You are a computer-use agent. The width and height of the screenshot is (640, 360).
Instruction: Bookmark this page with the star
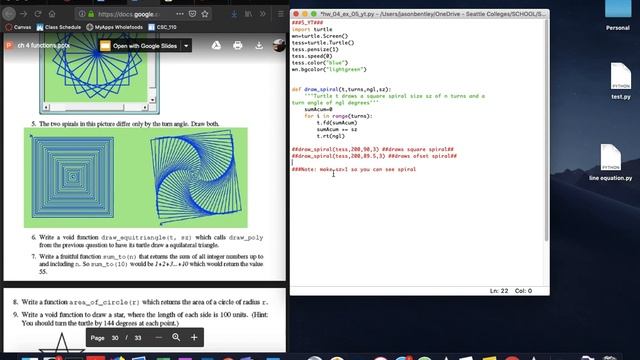pyautogui.click(x=205, y=14)
